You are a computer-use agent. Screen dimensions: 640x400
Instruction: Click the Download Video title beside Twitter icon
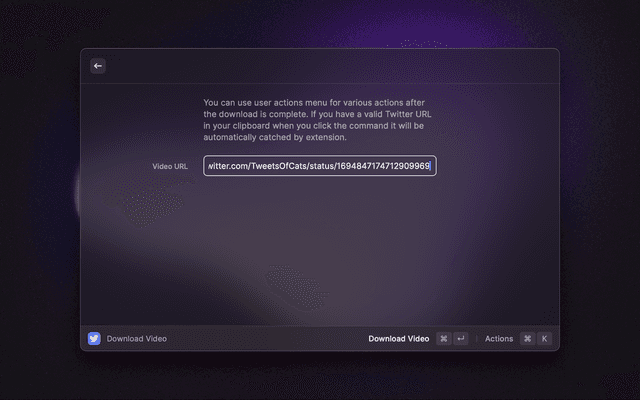click(137, 339)
